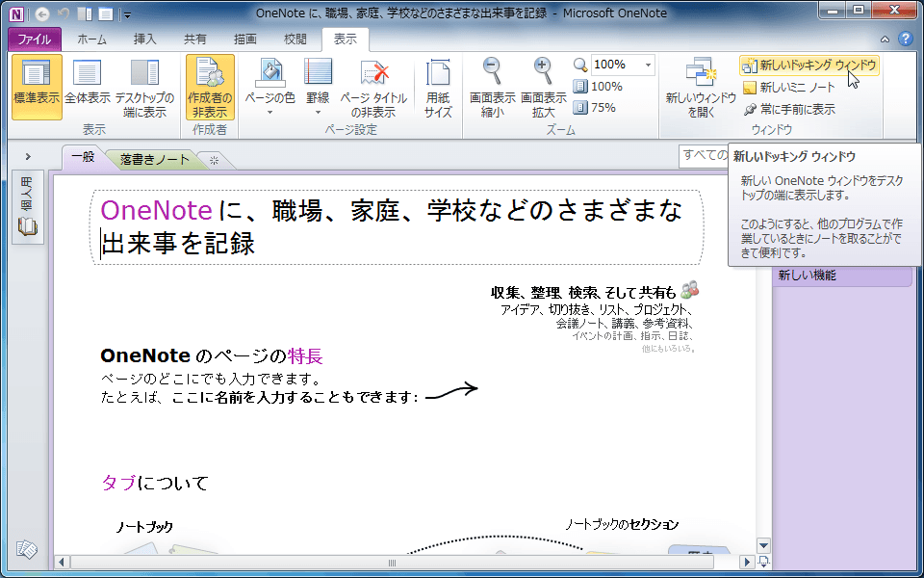Viewport: 924px width, 578px height.
Task: Click Zoom Out (画面表示縮小)
Action: point(492,88)
